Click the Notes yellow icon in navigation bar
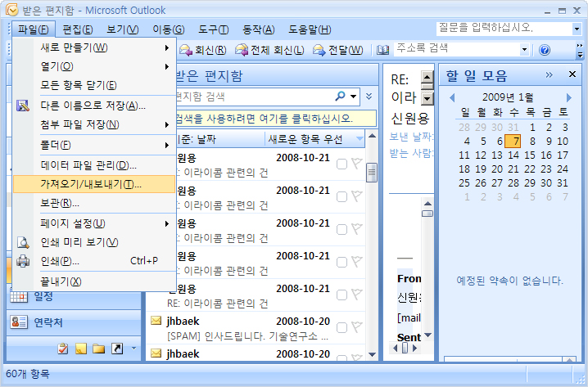 [80, 349]
